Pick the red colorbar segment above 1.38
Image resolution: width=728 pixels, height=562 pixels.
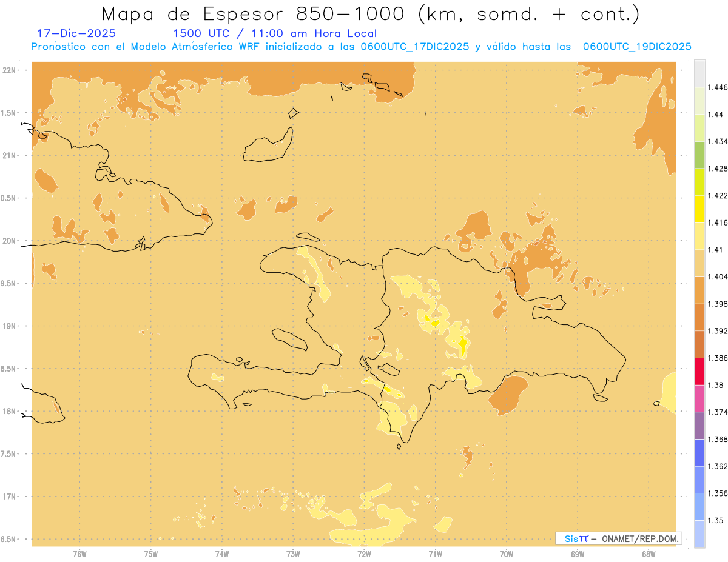point(699,372)
